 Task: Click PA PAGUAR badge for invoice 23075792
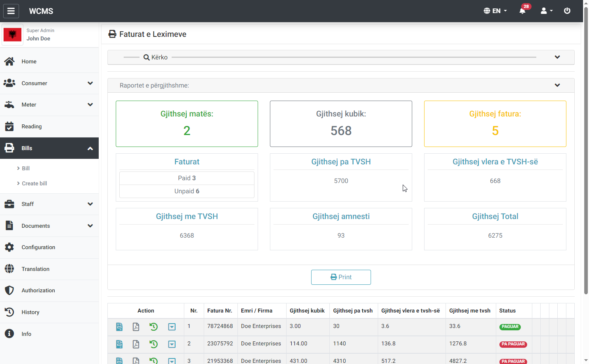pyautogui.click(x=513, y=344)
